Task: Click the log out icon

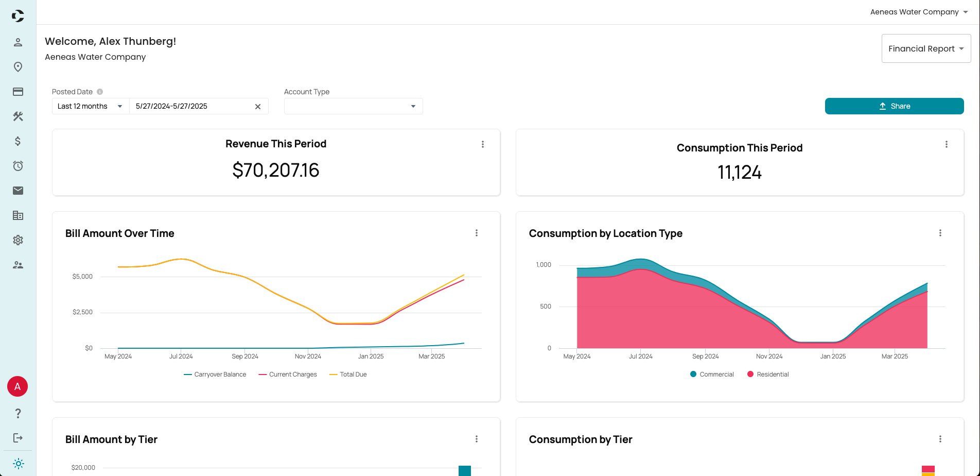Action: tap(18, 438)
